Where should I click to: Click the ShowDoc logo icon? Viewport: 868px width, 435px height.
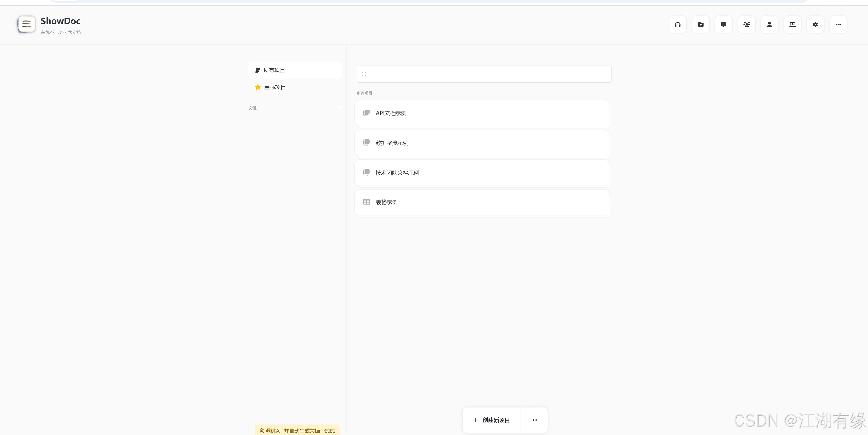tap(26, 24)
